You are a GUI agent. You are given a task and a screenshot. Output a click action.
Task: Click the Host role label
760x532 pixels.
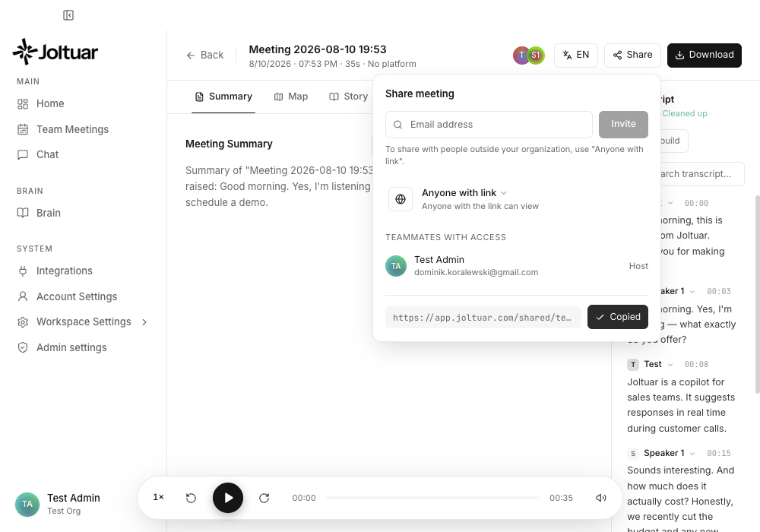638,266
